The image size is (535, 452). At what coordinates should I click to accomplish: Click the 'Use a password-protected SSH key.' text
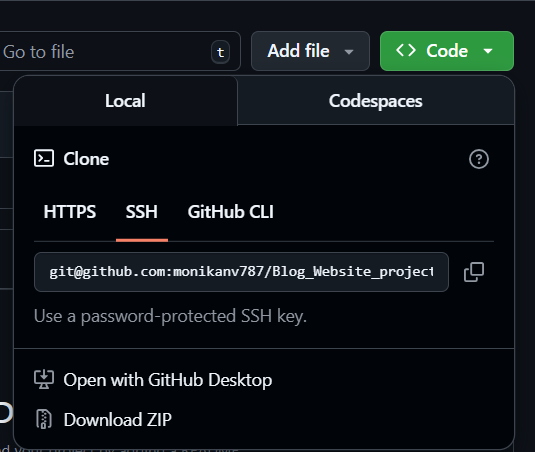[x=170, y=316]
